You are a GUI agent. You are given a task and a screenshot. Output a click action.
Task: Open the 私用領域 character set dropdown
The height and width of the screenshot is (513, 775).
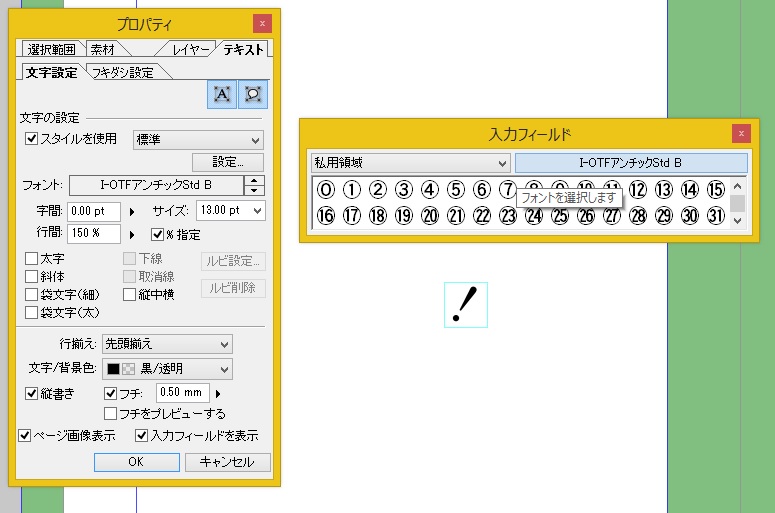click(410, 163)
